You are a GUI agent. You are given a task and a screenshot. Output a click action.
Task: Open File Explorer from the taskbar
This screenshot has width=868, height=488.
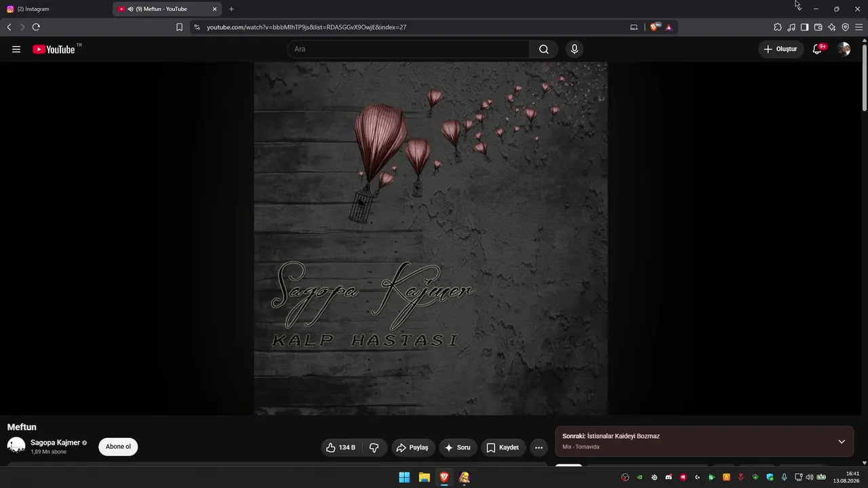[424, 477]
